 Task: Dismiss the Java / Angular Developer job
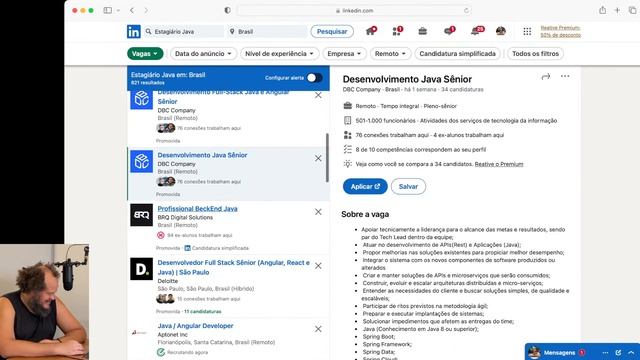click(318, 329)
